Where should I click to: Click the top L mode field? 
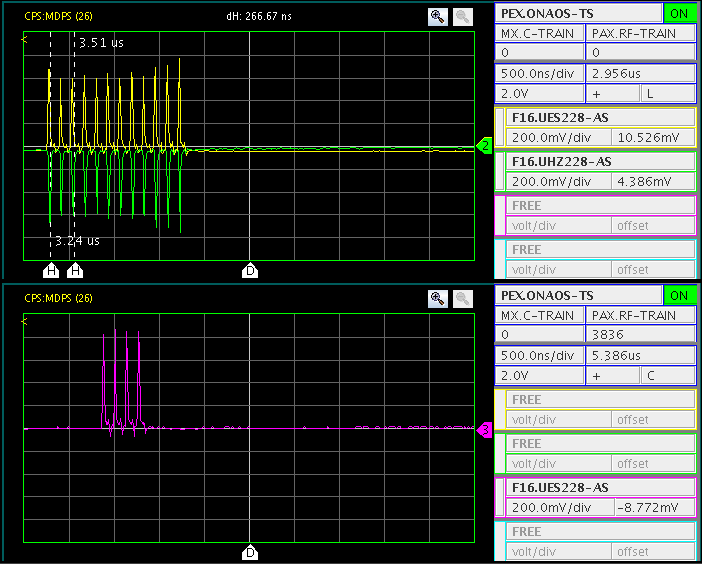668,94
